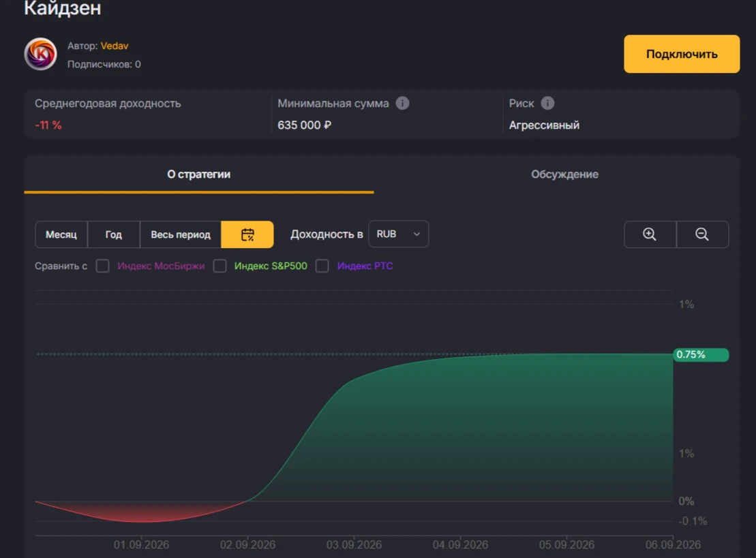Select the О стратегии tab
The width and height of the screenshot is (756, 558).
coord(198,174)
